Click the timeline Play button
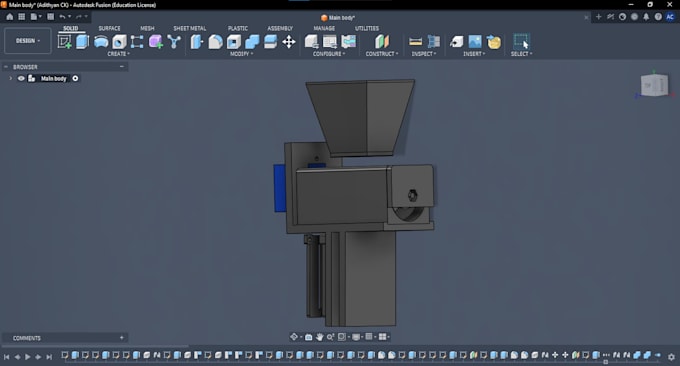This screenshot has width=680, height=366. (x=28, y=357)
